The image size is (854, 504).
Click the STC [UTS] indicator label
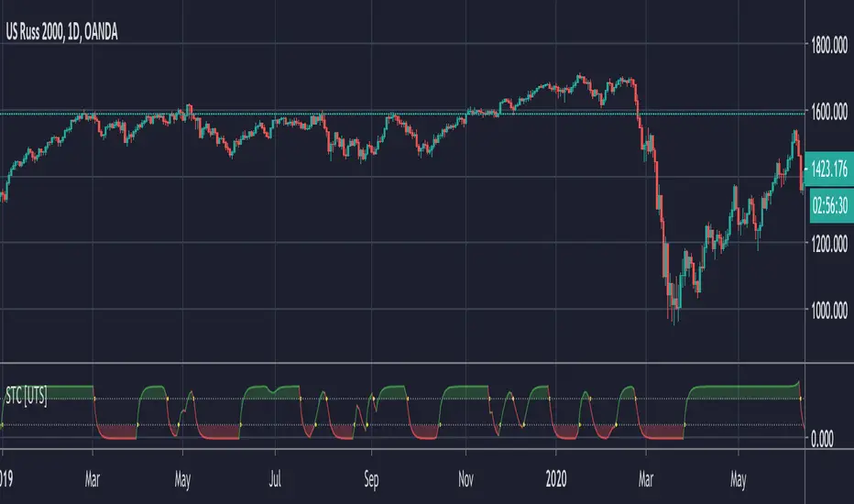click(26, 394)
